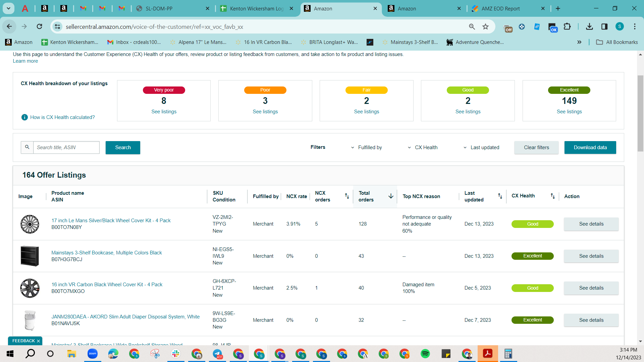The image size is (644, 362).
Task: Open the Chrome three-dot menu
Action: click(x=635, y=26)
